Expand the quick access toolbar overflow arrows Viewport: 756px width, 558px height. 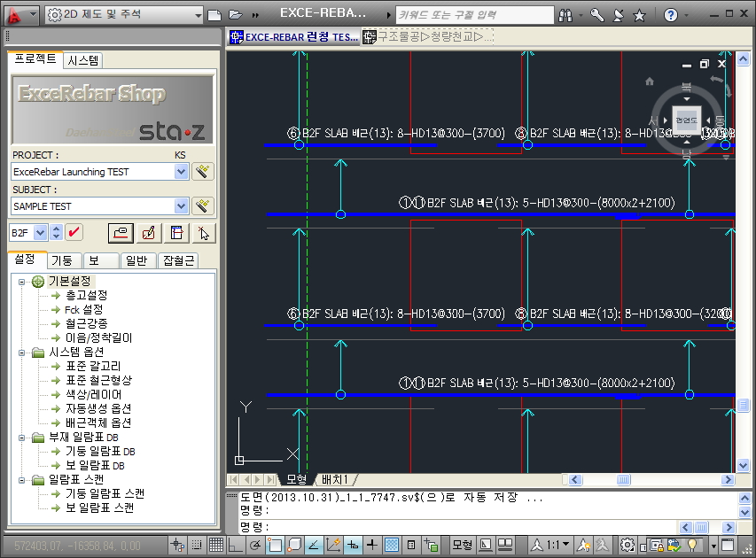click(x=255, y=15)
